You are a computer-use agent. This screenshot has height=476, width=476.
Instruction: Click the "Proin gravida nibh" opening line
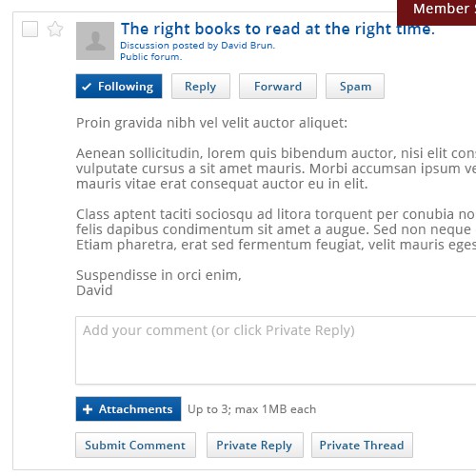pyautogui.click(x=211, y=123)
